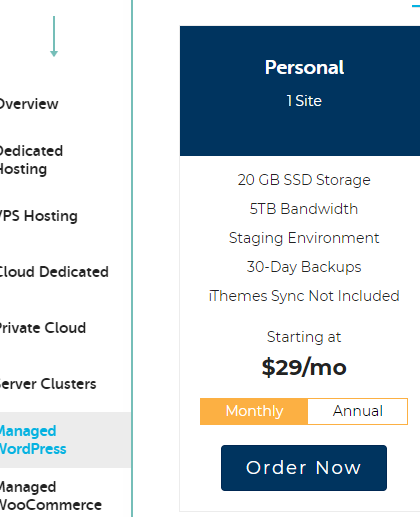Click the $29/mo price label
This screenshot has width=420, height=517.
point(304,367)
